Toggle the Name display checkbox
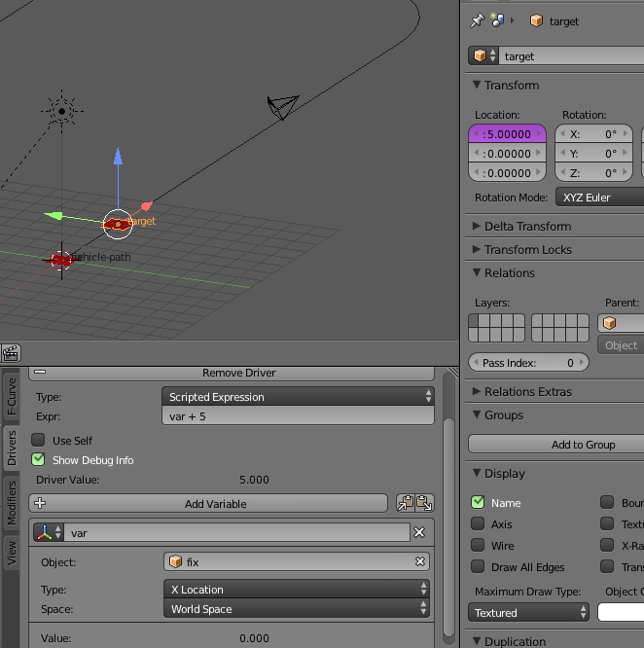The height and width of the screenshot is (648, 644). pyautogui.click(x=478, y=503)
